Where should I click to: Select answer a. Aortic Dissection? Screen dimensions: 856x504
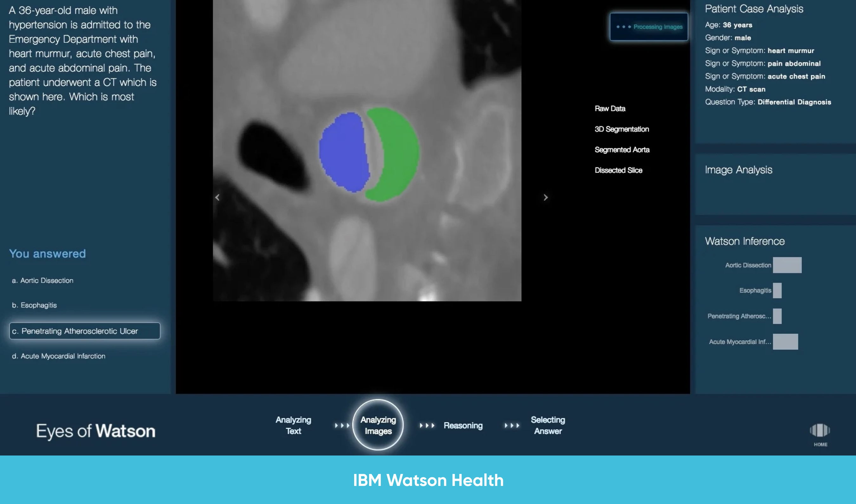point(42,281)
